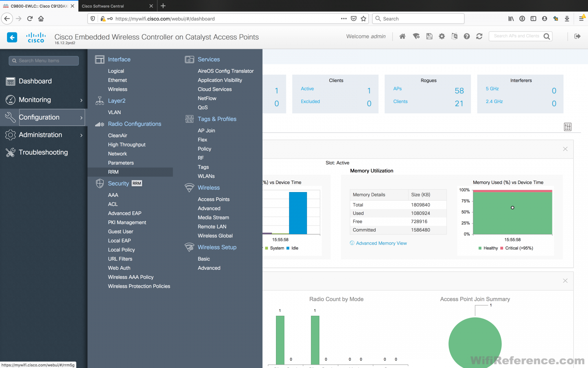Click Search Menu Items field
Screen dimensions: 588x368
[x=44, y=61]
